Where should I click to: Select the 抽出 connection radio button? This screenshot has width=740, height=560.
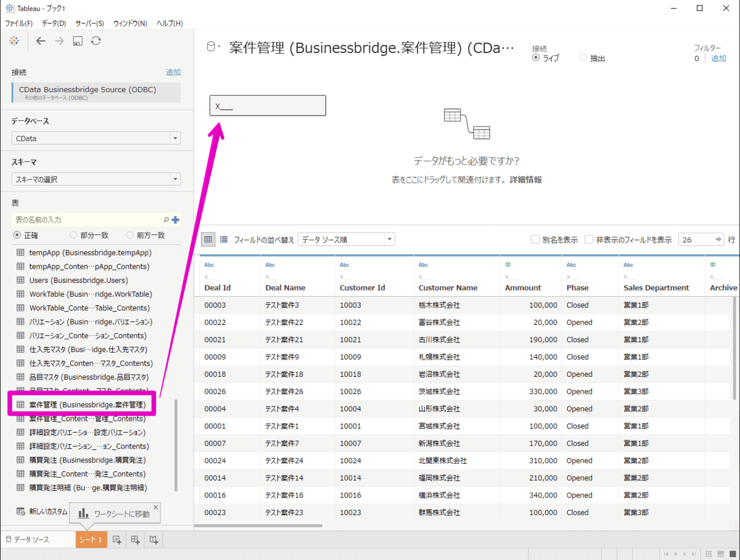[583, 58]
